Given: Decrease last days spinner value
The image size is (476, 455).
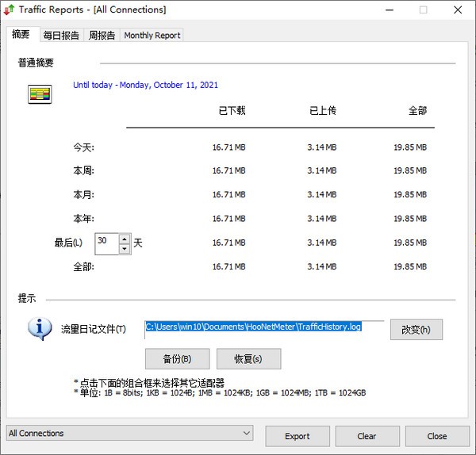Looking at the screenshot, I should pyautogui.click(x=125, y=249).
